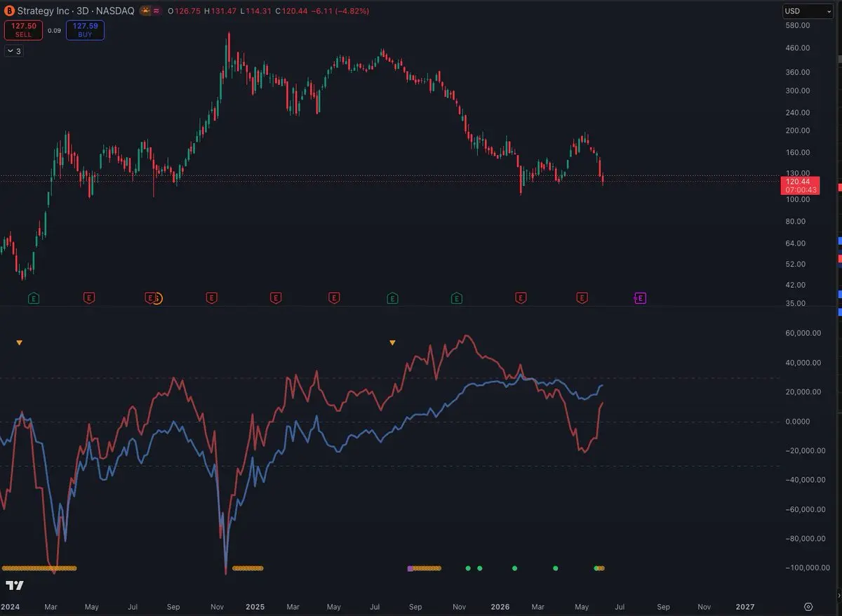842x616 pixels.
Task: Open the purple upcoming earnings marker
Action: pyautogui.click(x=640, y=298)
